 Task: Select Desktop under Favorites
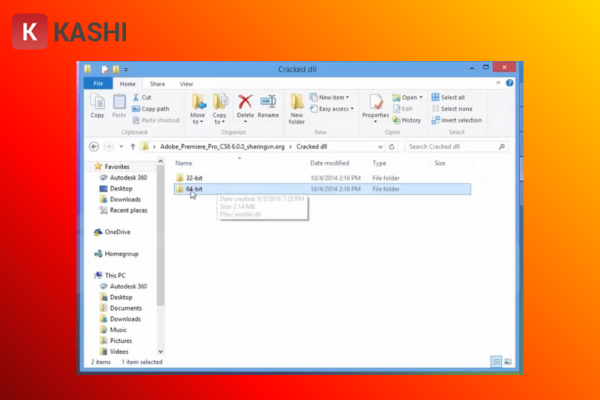coord(121,188)
